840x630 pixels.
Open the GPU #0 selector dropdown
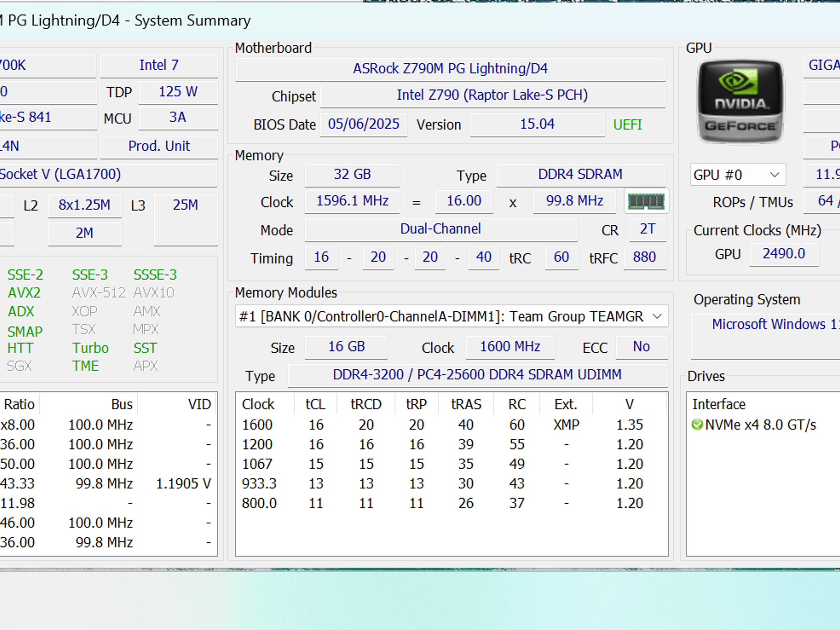[738, 175]
